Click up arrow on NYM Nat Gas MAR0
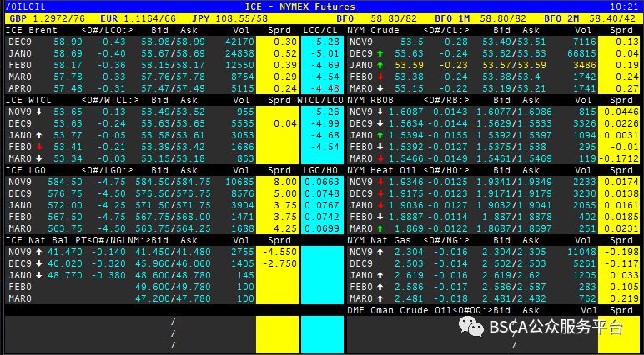 click(380, 298)
